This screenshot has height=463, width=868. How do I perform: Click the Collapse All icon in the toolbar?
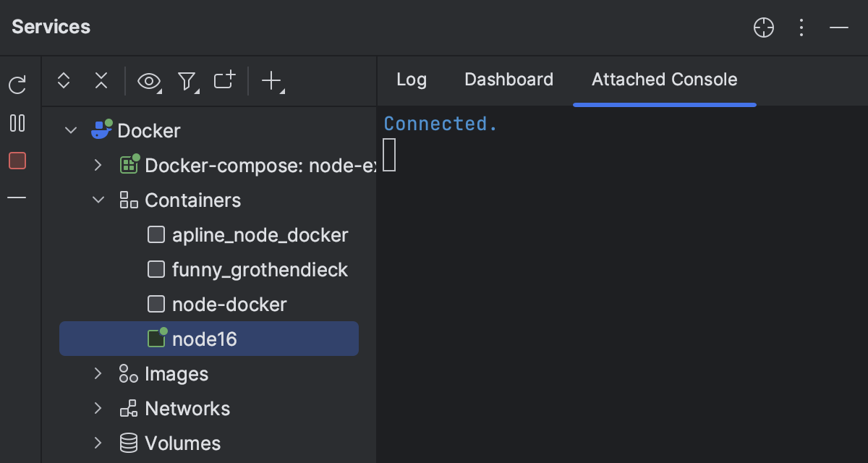coord(101,82)
